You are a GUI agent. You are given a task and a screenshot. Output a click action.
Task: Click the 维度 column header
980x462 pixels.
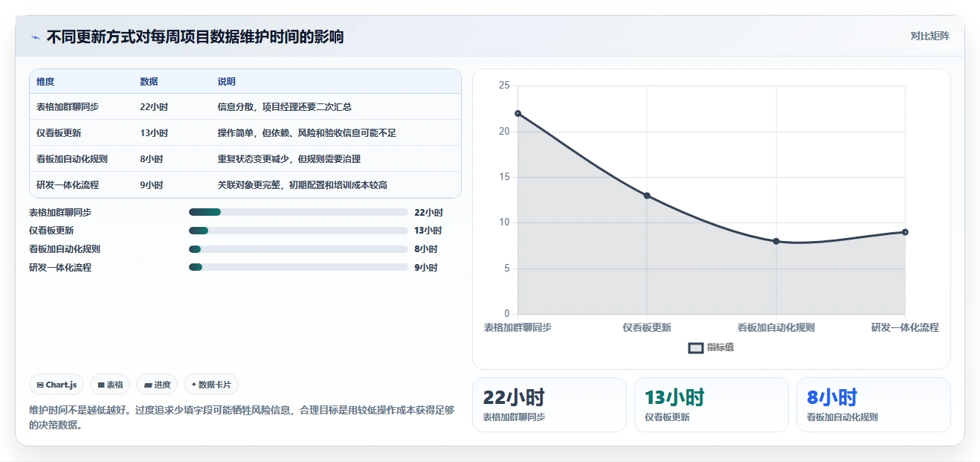[45, 82]
